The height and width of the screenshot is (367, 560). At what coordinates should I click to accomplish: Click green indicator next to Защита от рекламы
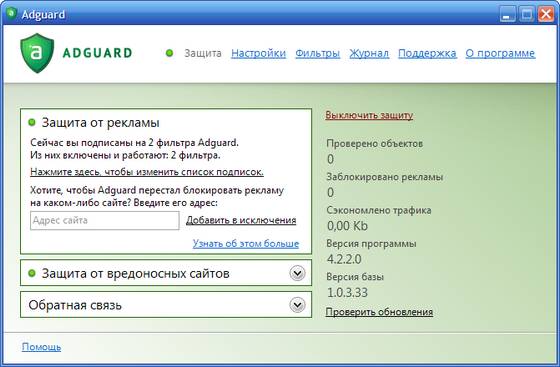[x=32, y=122]
